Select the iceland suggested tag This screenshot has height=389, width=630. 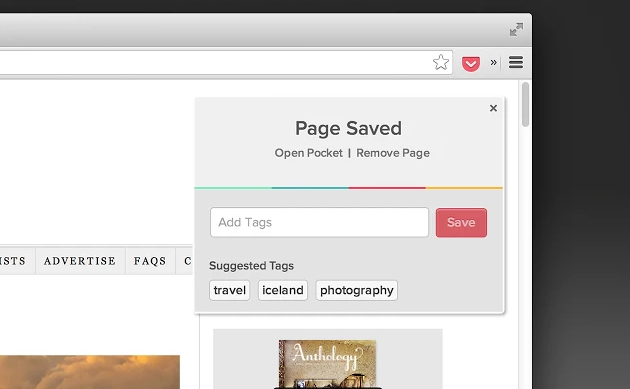pyautogui.click(x=283, y=290)
